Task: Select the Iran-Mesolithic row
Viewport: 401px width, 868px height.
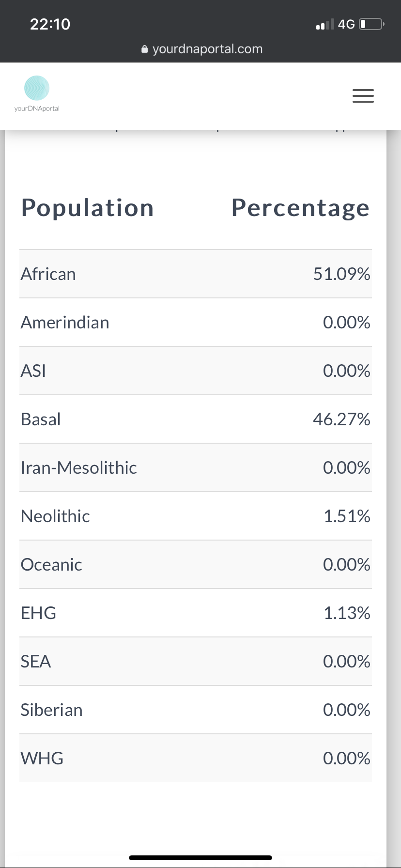Action: click(196, 467)
